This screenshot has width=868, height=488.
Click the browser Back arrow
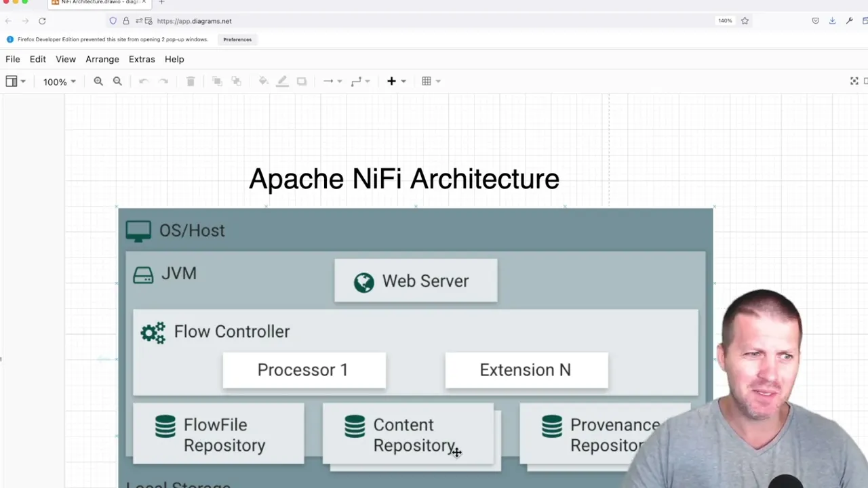pyautogui.click(x=9, y=21)
